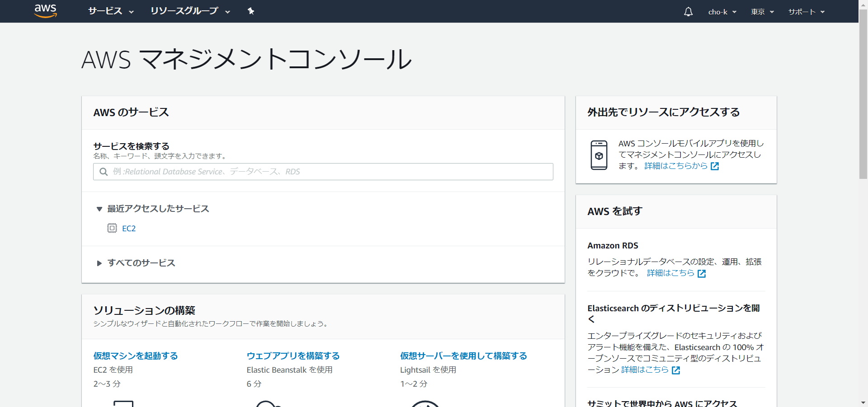The height and width of the screenshot is (407, 868).
Task: Open the サービス menu
Action: tap(111, 11)
